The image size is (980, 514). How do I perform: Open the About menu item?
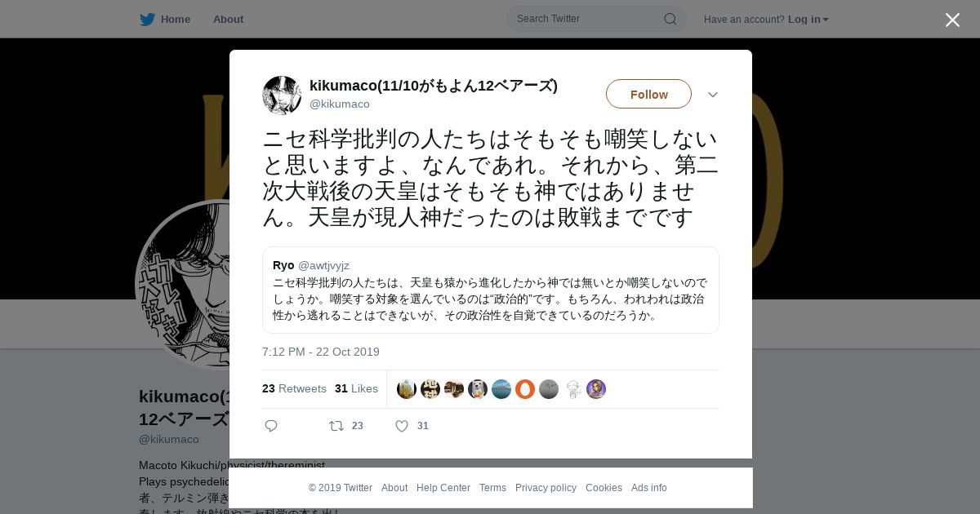[228, 20]
